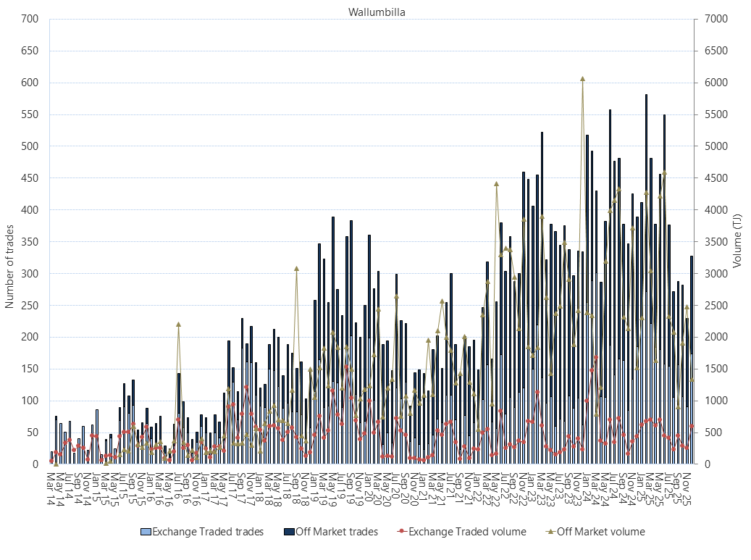Select the left vertical value axis
This screenshot has width=751, height=560.
(49, 254)
